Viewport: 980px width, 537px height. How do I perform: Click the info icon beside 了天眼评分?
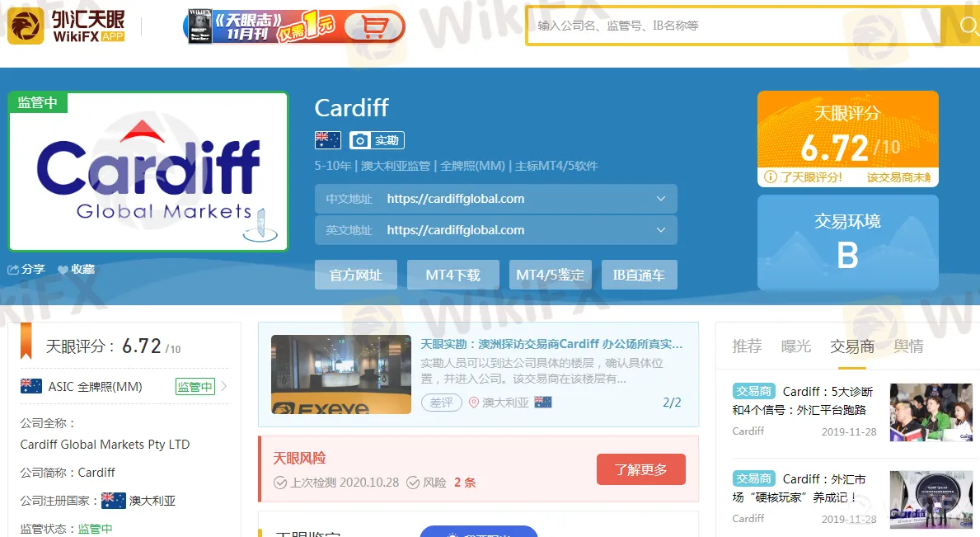(x=771, y=177)
